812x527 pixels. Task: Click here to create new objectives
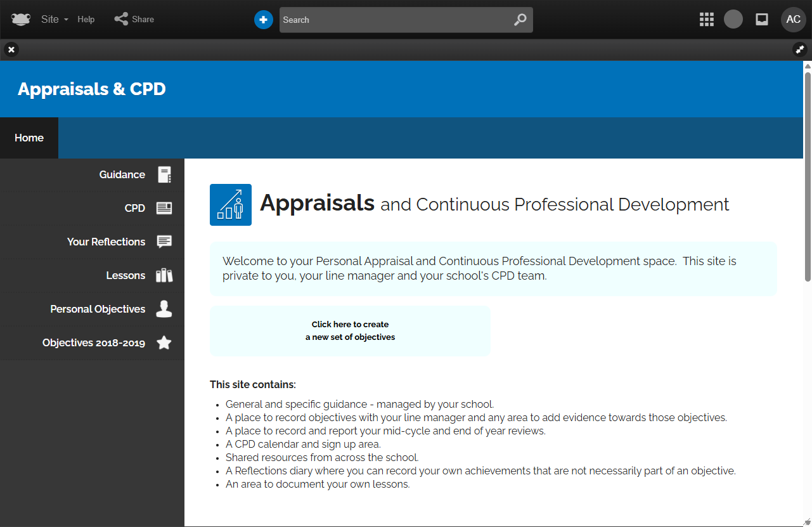point(350,330)
